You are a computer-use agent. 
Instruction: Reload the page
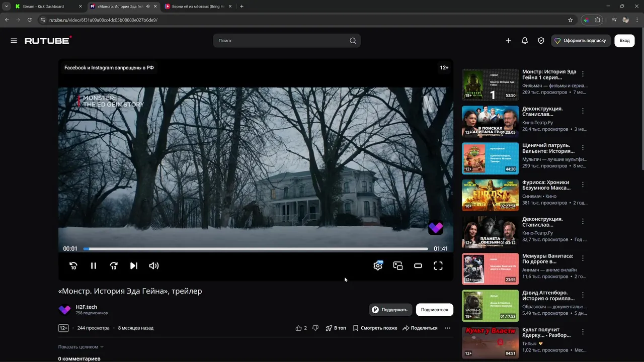point(30,20)
